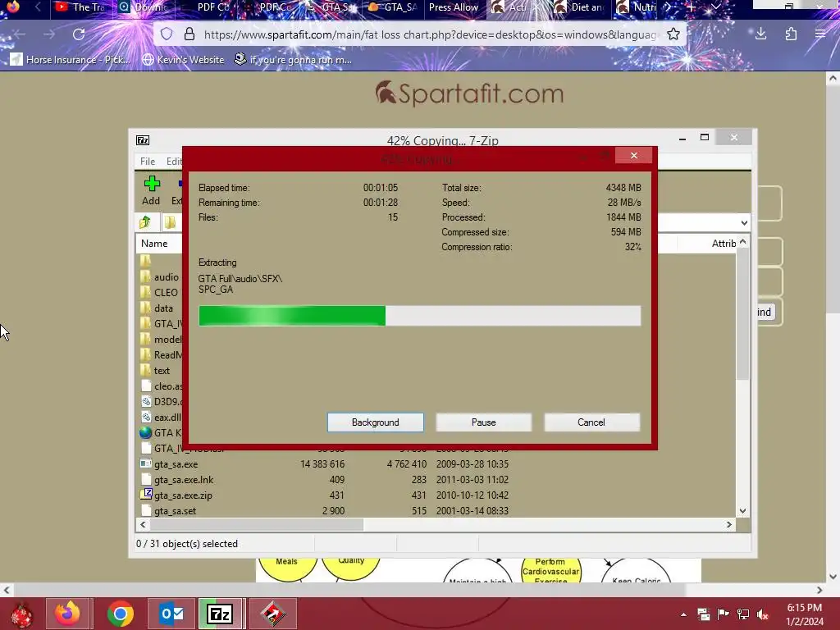Screen dimensions: 840x630
Task: Switch to The Tra... YouTube tab
Action: click(81, 7)
